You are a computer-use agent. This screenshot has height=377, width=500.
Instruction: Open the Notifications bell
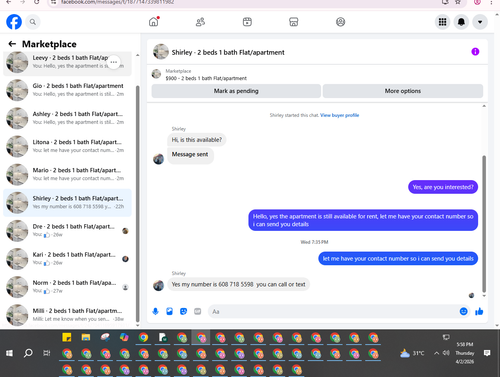[x=461, y=22]
